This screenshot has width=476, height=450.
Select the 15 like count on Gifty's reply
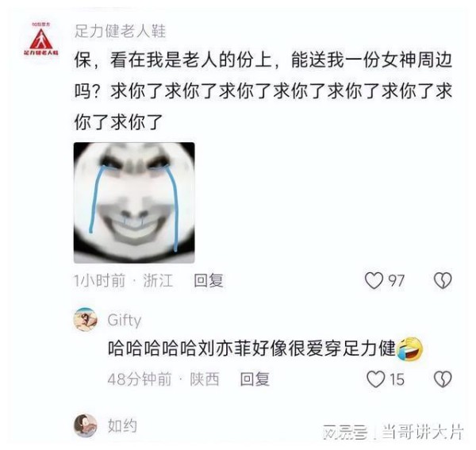(x=397, y=379)
